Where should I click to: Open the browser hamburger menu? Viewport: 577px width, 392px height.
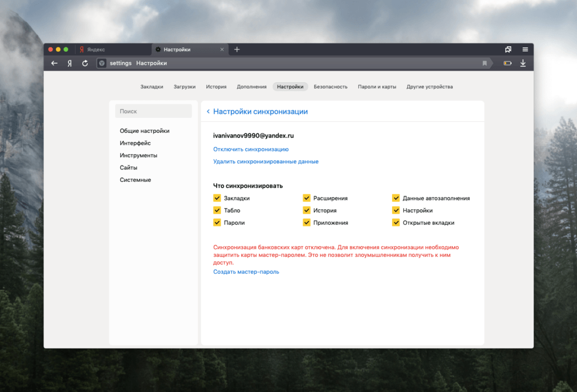coord(525,49)
